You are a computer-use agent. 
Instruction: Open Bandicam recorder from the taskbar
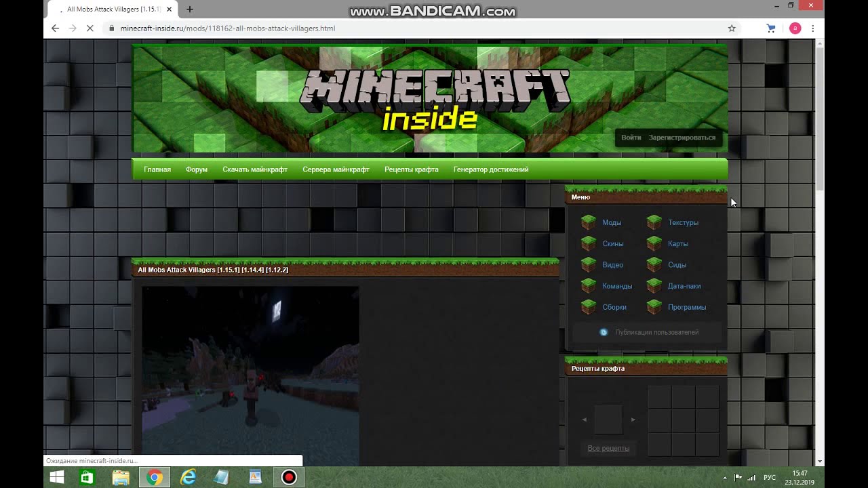point(289,477)
